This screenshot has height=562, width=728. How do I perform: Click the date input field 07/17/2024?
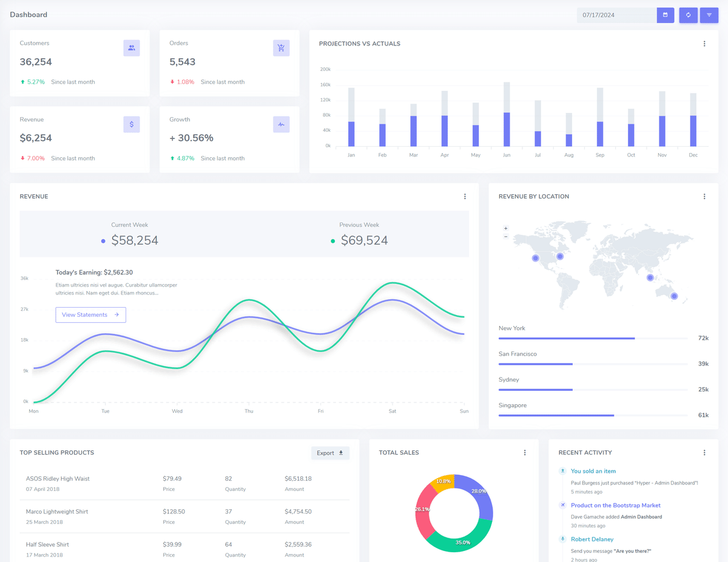tap(617, 15)
